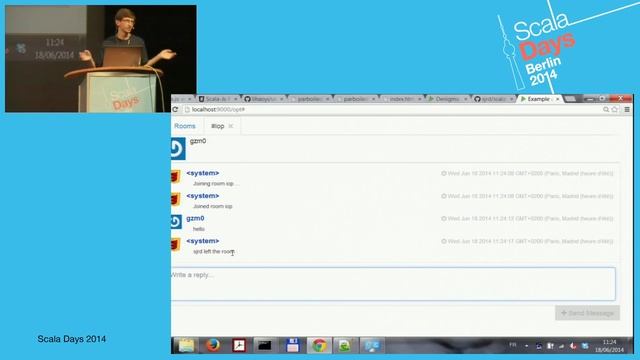Screen dimensions: 640x360
Task: Switch to the Scala.js browser tab
Action: 218,99
